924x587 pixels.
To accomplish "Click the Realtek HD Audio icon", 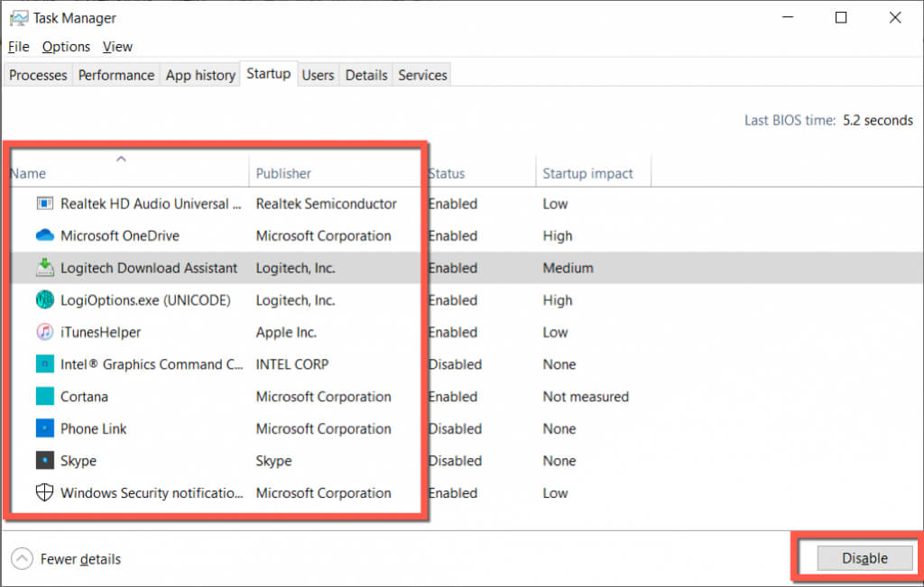I will (x=45, y=204).
